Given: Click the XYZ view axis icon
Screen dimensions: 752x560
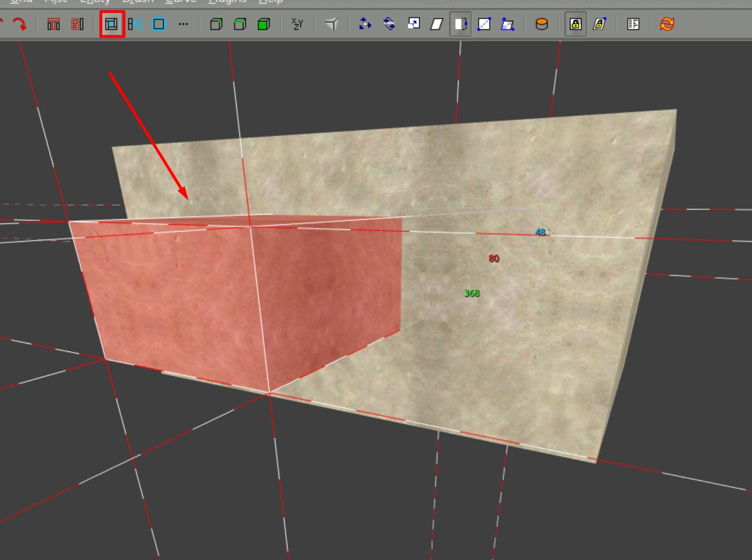Looking at the screenshot, I should 297,24.
